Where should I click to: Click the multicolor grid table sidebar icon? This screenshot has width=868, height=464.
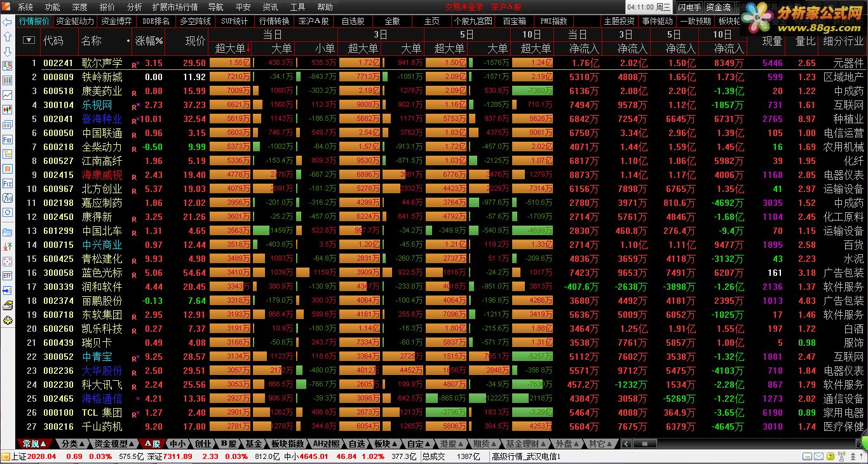pyautogui.click(x=8, y=81)
